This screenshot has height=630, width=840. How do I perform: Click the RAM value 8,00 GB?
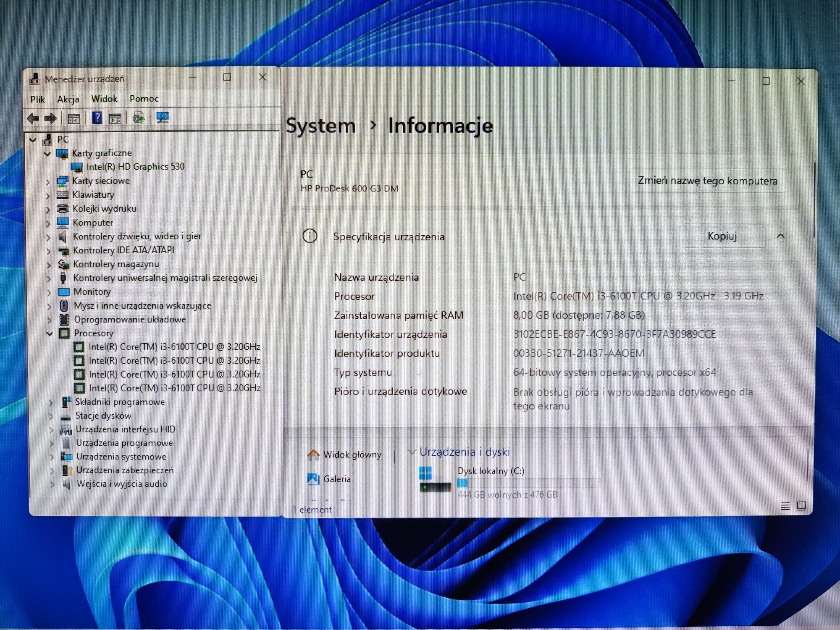coord(579,315)
